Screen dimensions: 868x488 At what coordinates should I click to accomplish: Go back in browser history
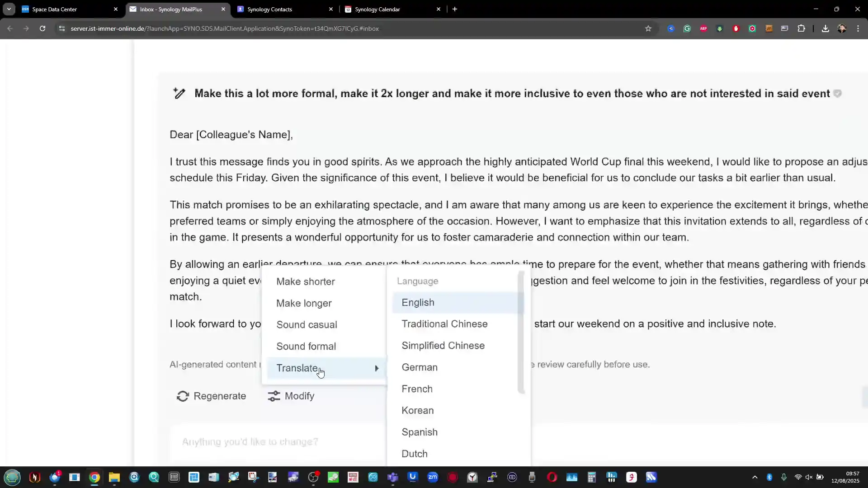(x=10, y=28)
